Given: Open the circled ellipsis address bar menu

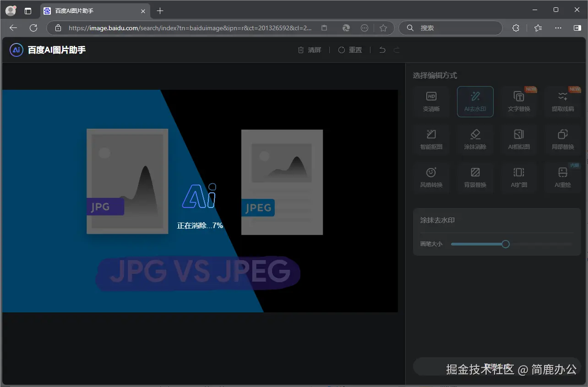Looking at the screenshot, I should pyautogui.click(x=365, y=28).
